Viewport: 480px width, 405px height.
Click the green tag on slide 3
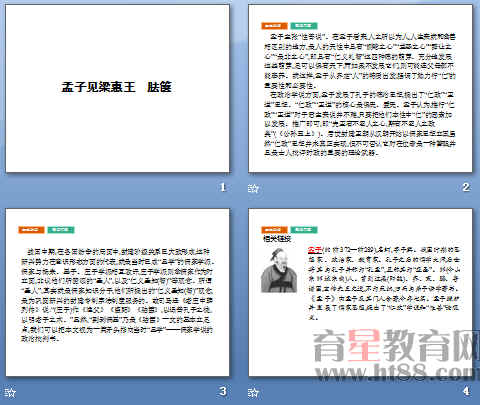(x=61, y=230)
